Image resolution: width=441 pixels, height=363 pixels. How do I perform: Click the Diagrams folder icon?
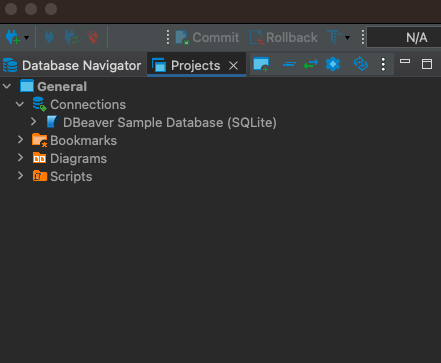pos(39,158)
